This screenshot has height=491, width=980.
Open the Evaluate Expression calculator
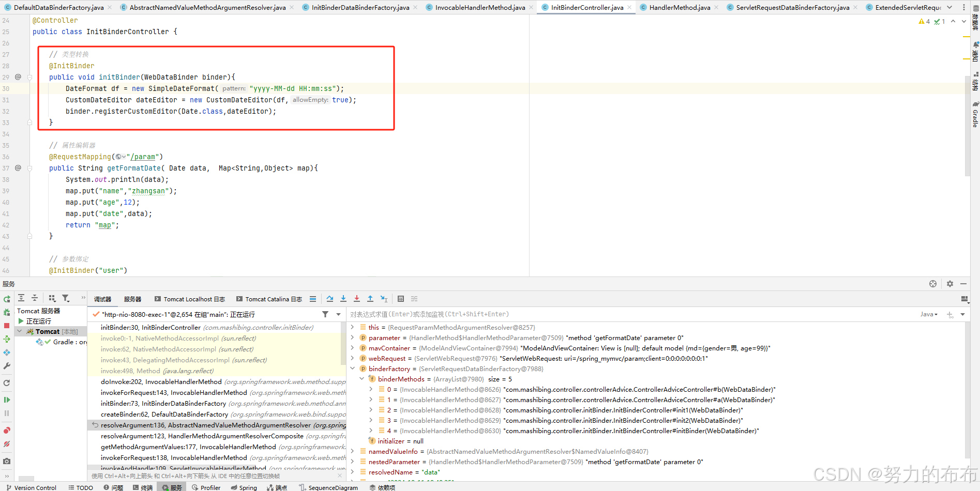coord(401,299)
